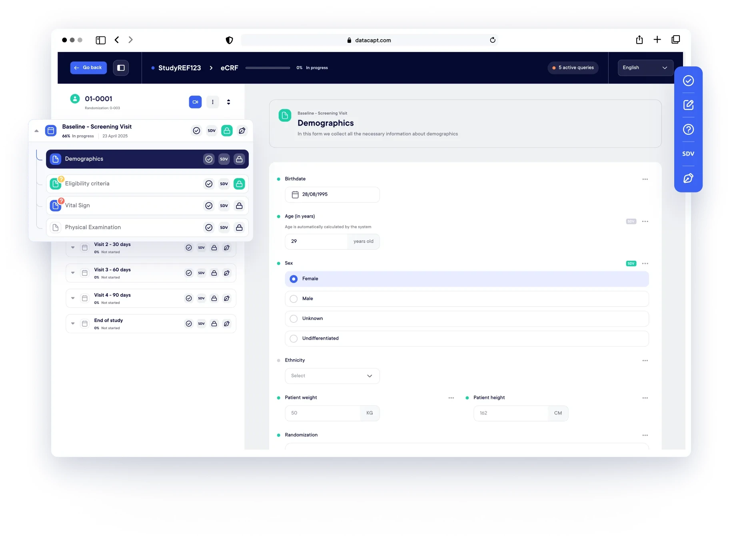Open the Ethnicity Select dropdown
The width and height of the screenshot is (751, 560).
(332, 376)
